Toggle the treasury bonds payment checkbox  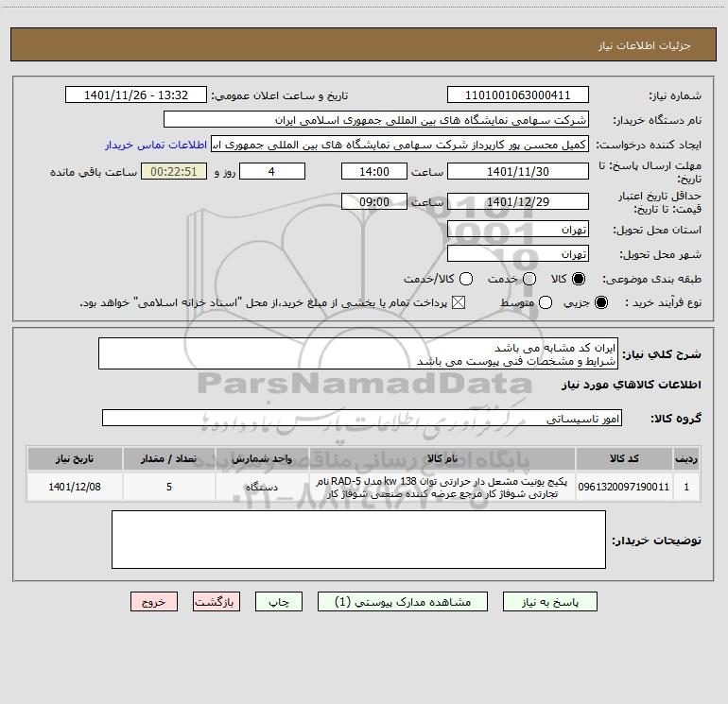click(459, 302)
